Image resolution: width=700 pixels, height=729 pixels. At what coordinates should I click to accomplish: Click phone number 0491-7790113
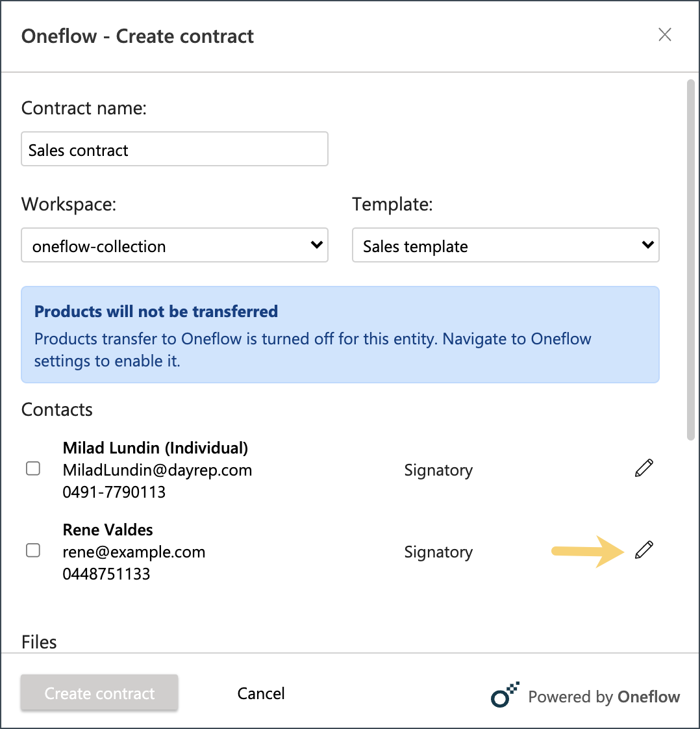114,492
